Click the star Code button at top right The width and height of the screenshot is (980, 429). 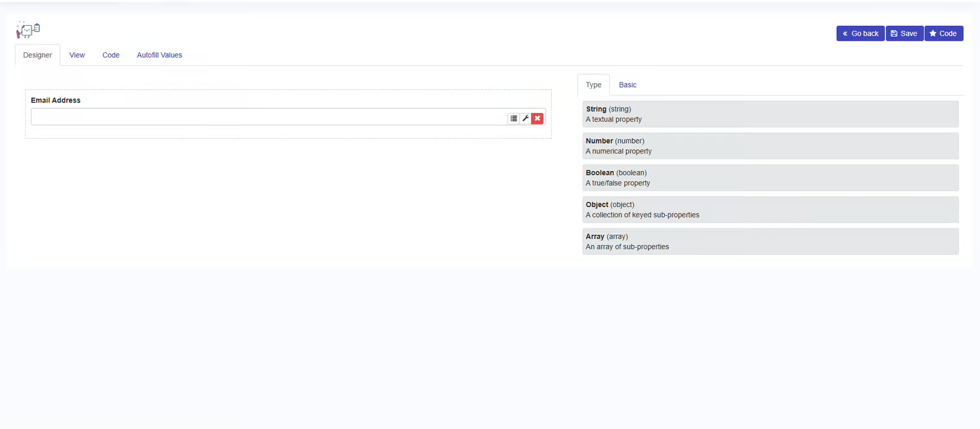coord(943,34)
